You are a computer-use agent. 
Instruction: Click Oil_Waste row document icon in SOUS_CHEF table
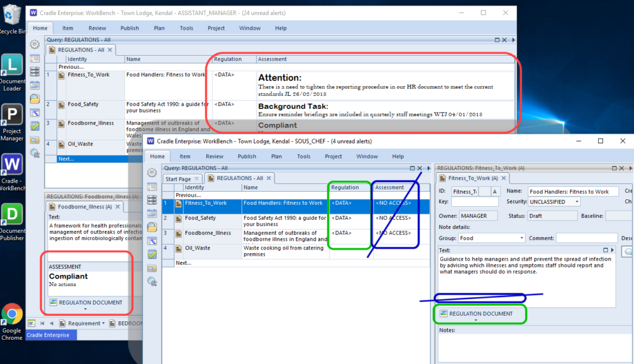point(179,248)
